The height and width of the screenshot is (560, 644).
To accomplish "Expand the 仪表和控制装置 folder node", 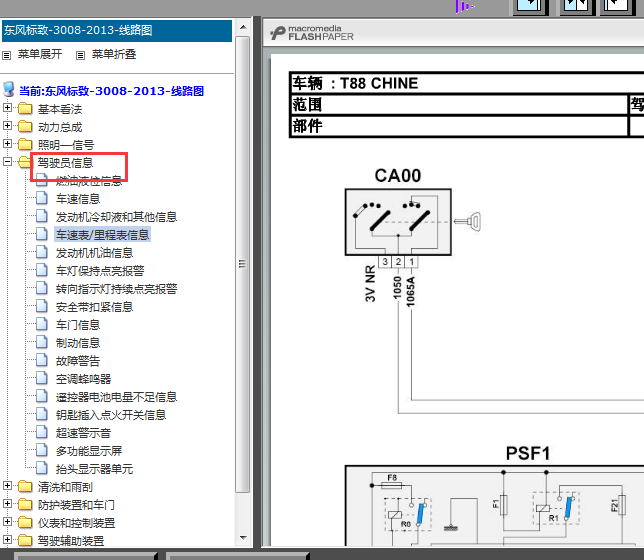I will point(7,522).
